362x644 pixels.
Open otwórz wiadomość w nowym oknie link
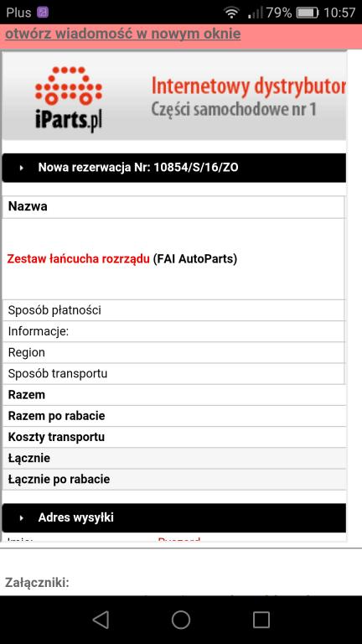122,34
